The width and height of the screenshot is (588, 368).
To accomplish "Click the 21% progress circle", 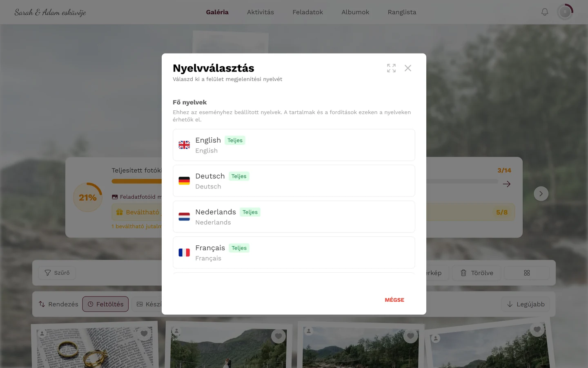I will tap(88, 197).
